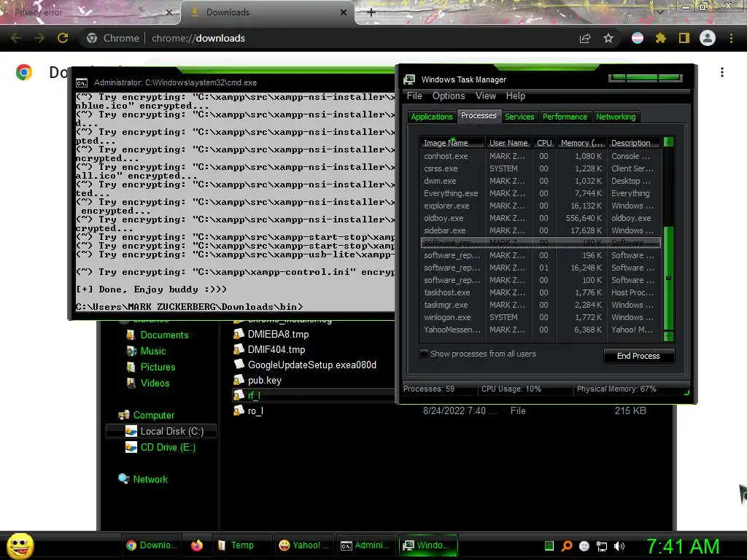
Task: Select the Everything.exe process row
Action: tap(541, 193)
